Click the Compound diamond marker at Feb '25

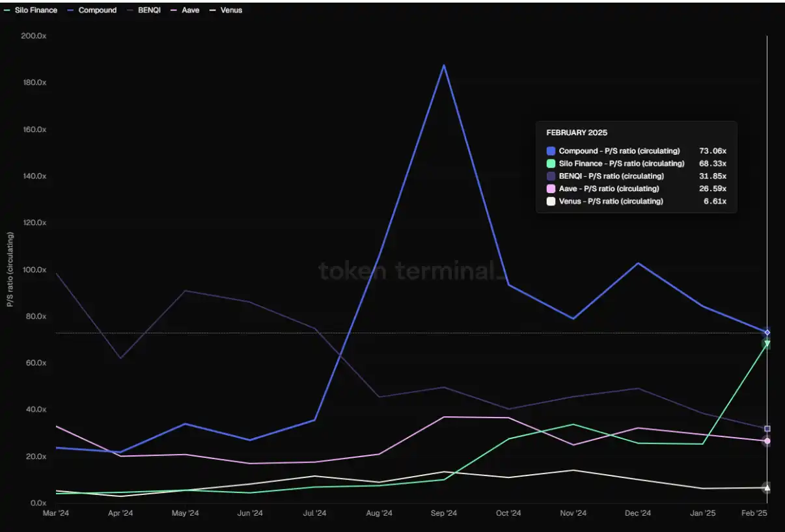[x=767, y=332]
